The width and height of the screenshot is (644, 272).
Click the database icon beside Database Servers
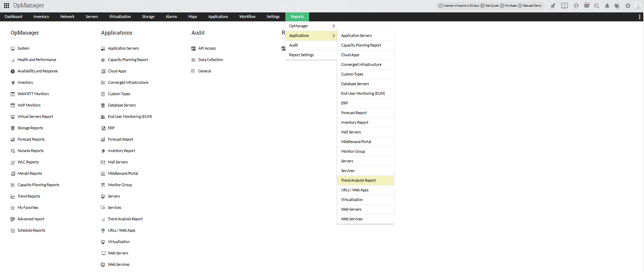coord(103,105)
